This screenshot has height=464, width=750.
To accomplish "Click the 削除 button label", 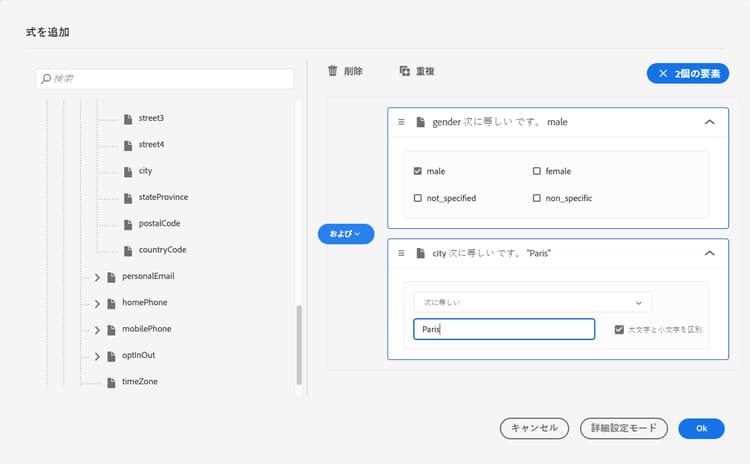I will pyautogui.click(x=353, y=71).
